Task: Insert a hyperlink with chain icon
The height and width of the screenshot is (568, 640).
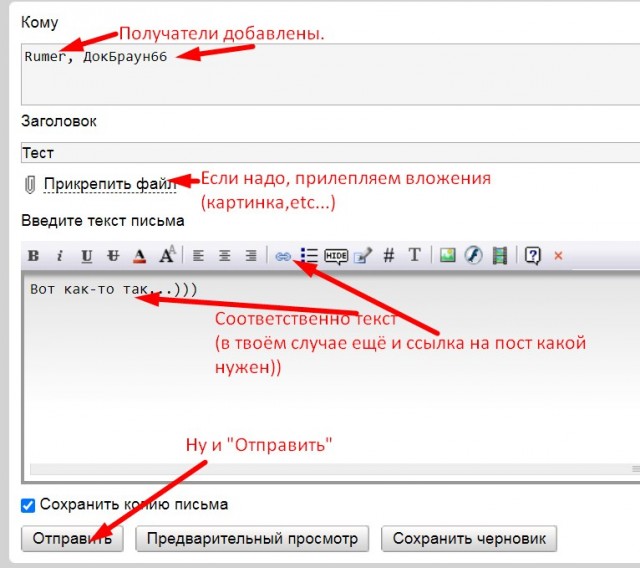Action: 283,256
